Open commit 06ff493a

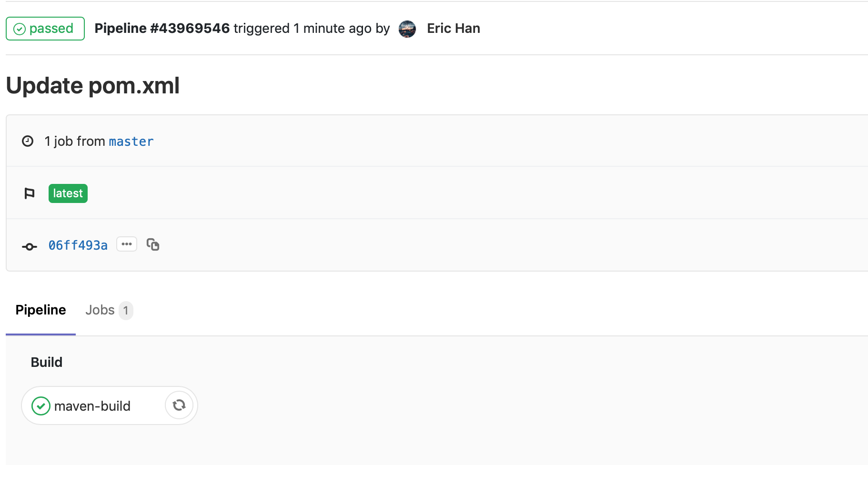78,245
